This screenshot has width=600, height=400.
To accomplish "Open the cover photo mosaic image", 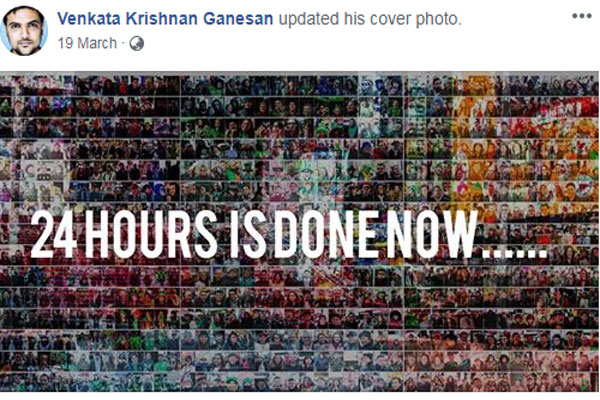I will (300, 231).
